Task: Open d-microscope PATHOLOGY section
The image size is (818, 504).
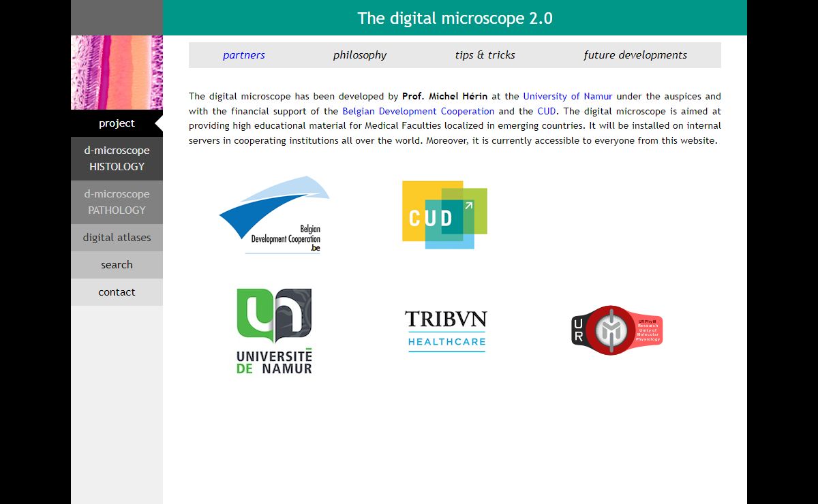Action: coord(117,202)
